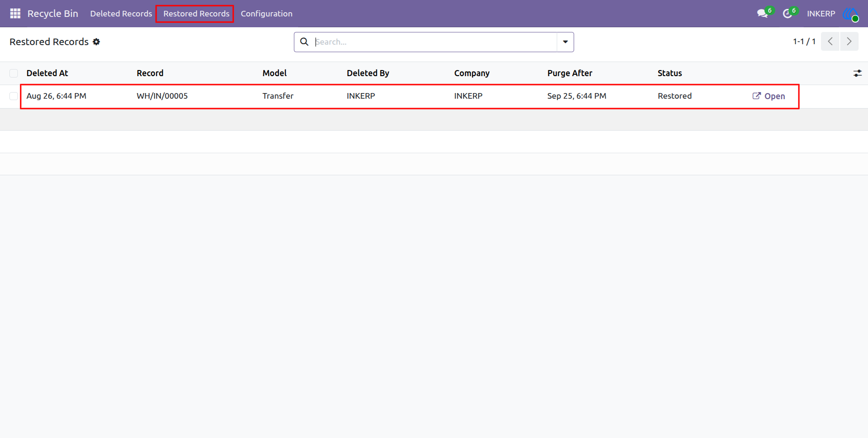This screenshot has height=438, width=868.
Task: Sort by the Purge After column header
Action: point(569,73)
